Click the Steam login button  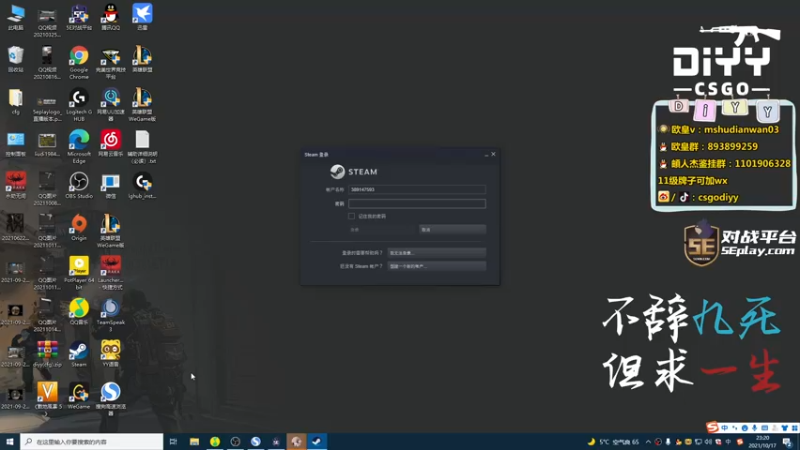[x=382, y=230]
